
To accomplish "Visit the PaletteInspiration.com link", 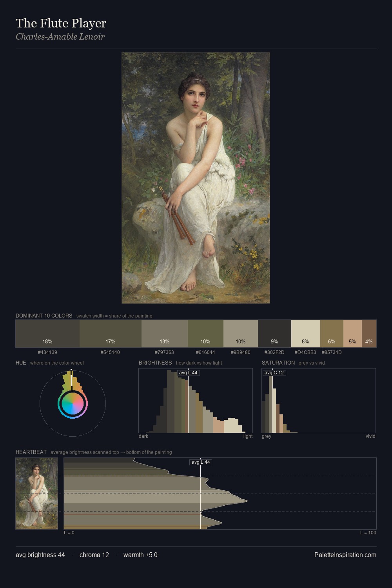I will 345,555.
